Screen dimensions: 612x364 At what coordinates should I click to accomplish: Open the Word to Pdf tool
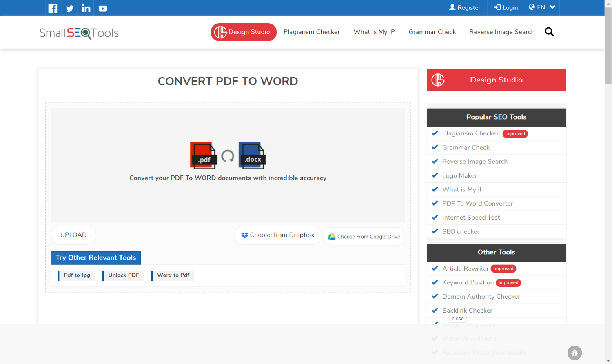(x=173, y=275)
